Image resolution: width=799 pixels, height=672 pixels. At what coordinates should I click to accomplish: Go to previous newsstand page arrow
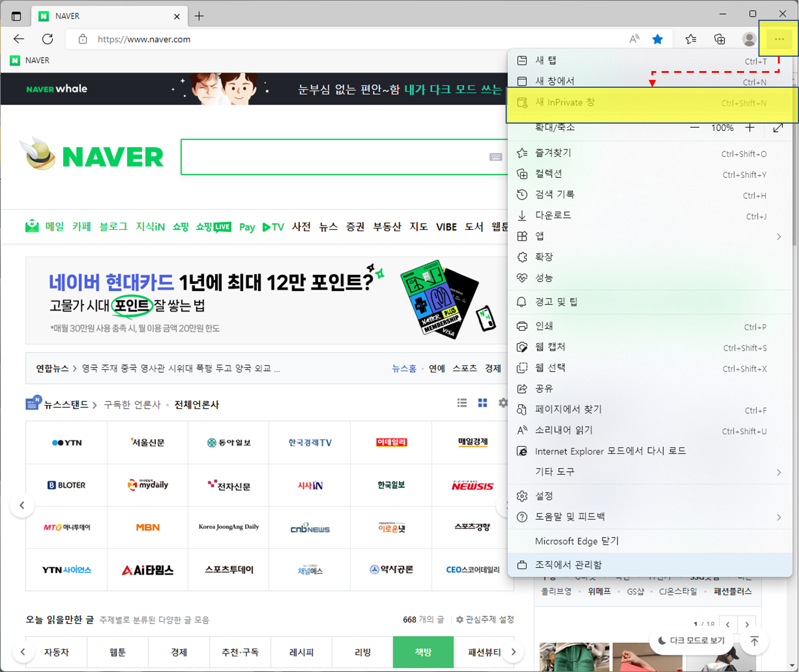click(x=22, y=505)
